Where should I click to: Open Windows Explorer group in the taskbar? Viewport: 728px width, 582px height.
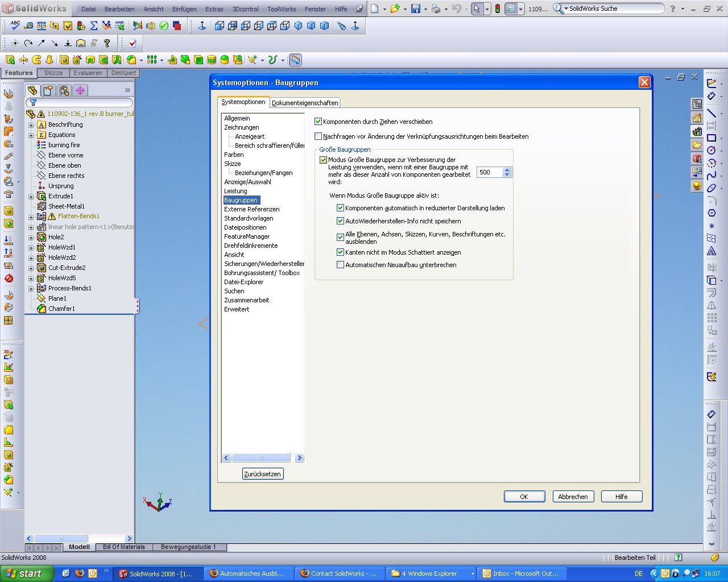point(432,573)
